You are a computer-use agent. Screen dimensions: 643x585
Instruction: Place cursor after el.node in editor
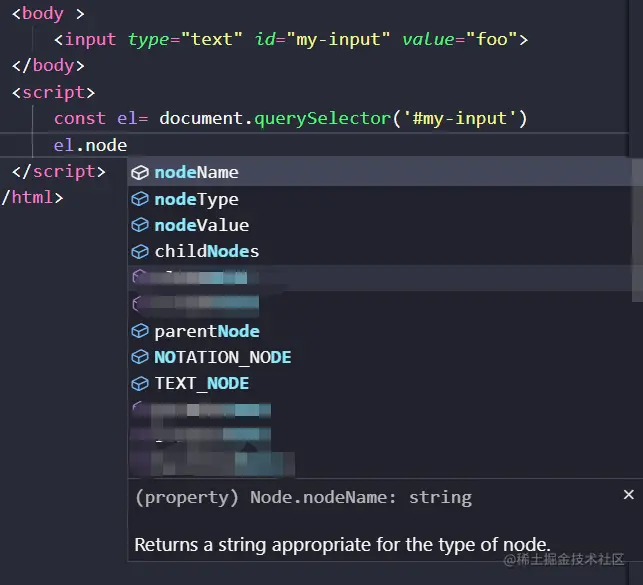click(128, 145)
